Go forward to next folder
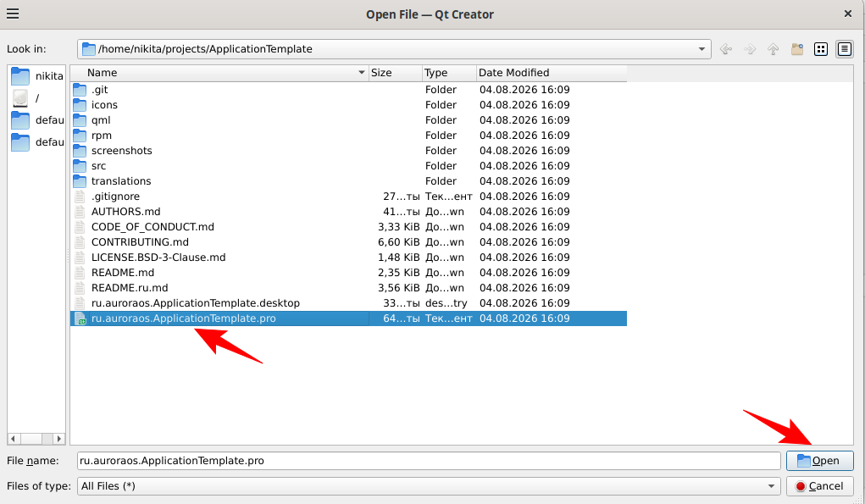 (749, 49)
